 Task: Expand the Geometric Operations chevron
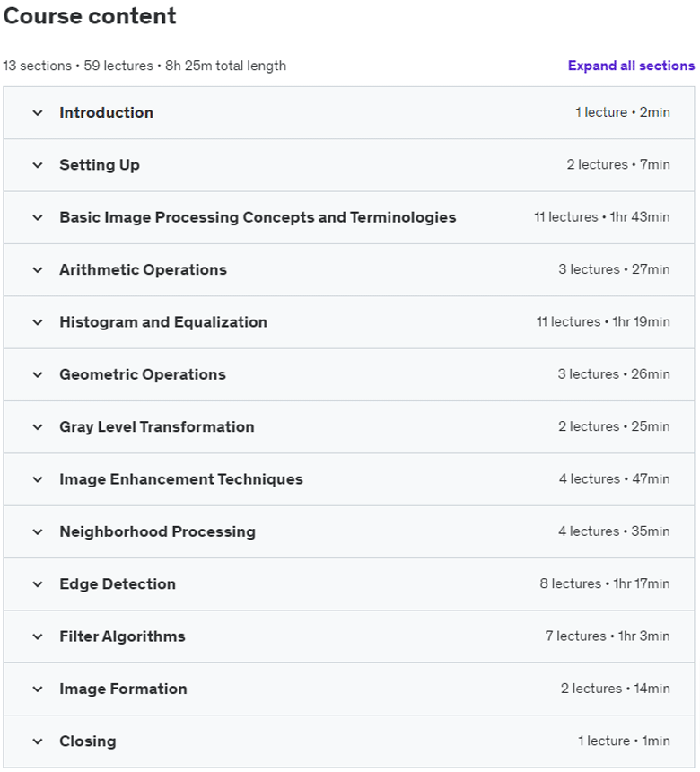click(x=38, y=374)
